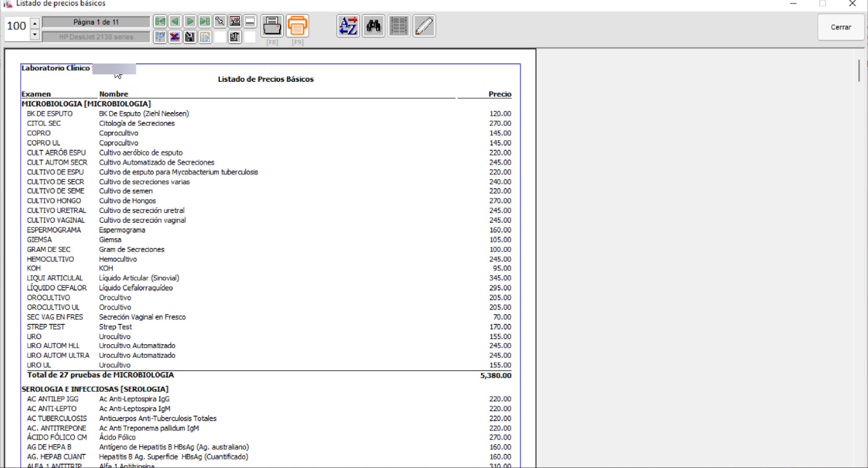Click the grid columns layout icon

(399, 26)
